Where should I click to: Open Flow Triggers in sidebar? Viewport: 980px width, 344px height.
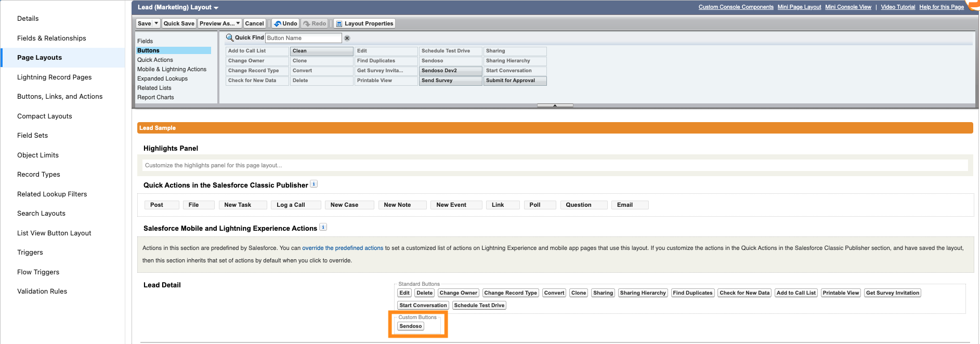(x=38, y=272)
